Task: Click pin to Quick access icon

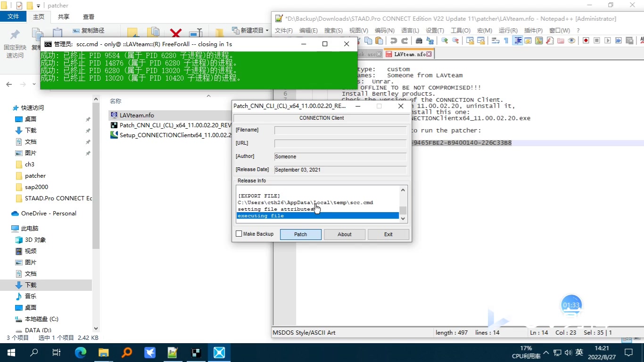Action: (15, 34)
